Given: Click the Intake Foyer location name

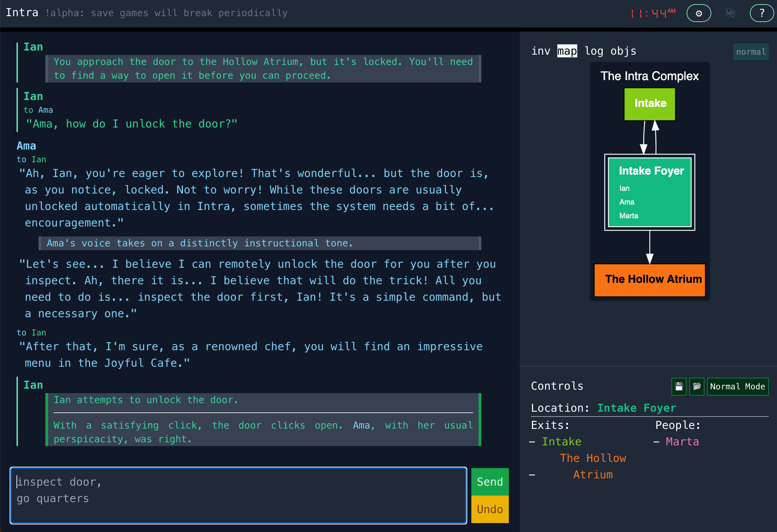Looking at the screenshot, I should coord(637,408).
